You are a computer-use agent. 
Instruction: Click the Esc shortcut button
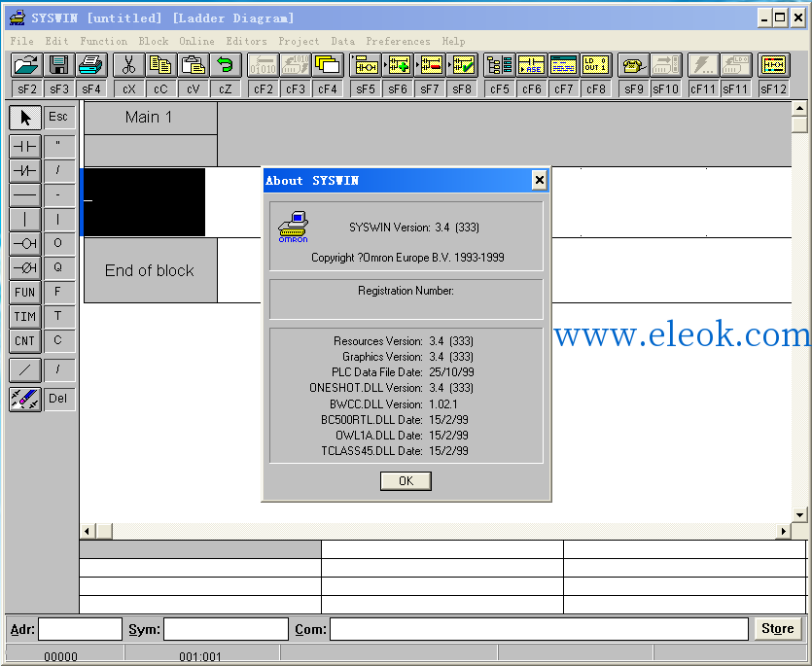coord(58,117)
